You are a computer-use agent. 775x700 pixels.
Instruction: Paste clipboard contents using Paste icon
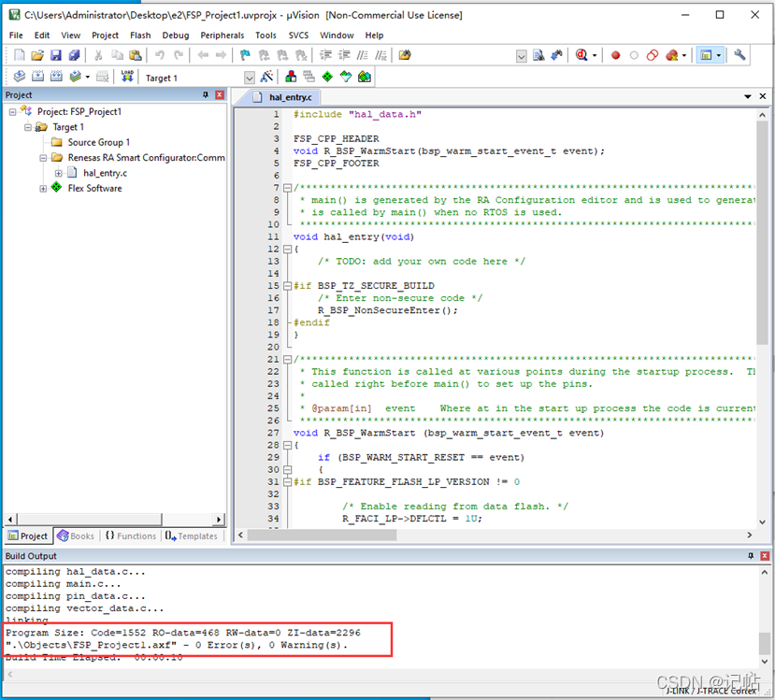pos(135,55)
